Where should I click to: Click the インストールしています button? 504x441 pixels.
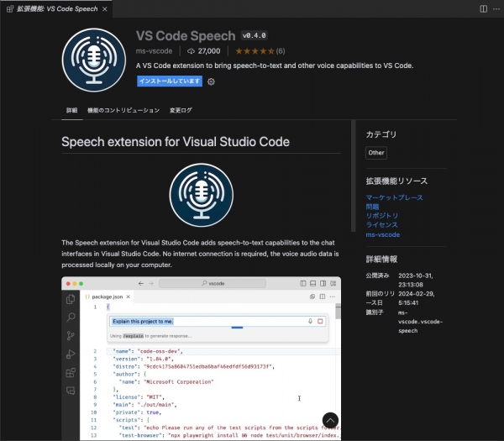(170, 81)
